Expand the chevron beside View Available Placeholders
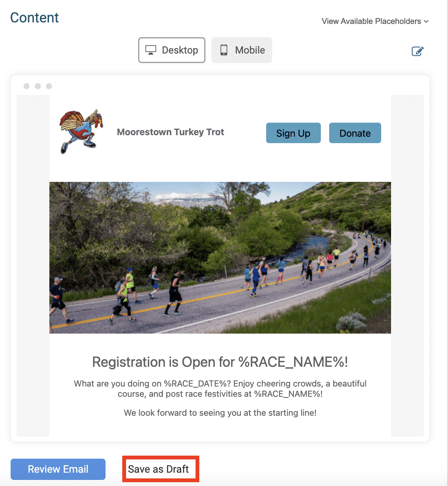This screenshot has width=448, height=486. [x=426, y=22]
